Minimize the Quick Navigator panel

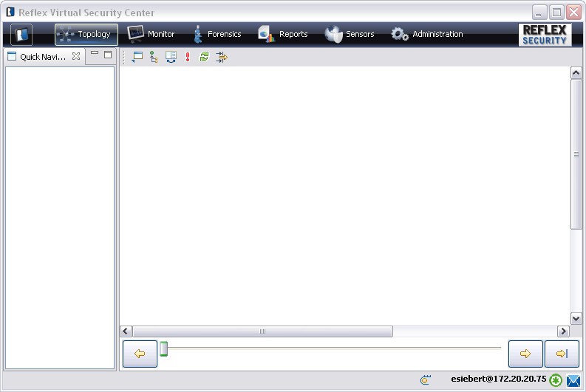click(x=95, y=54)
